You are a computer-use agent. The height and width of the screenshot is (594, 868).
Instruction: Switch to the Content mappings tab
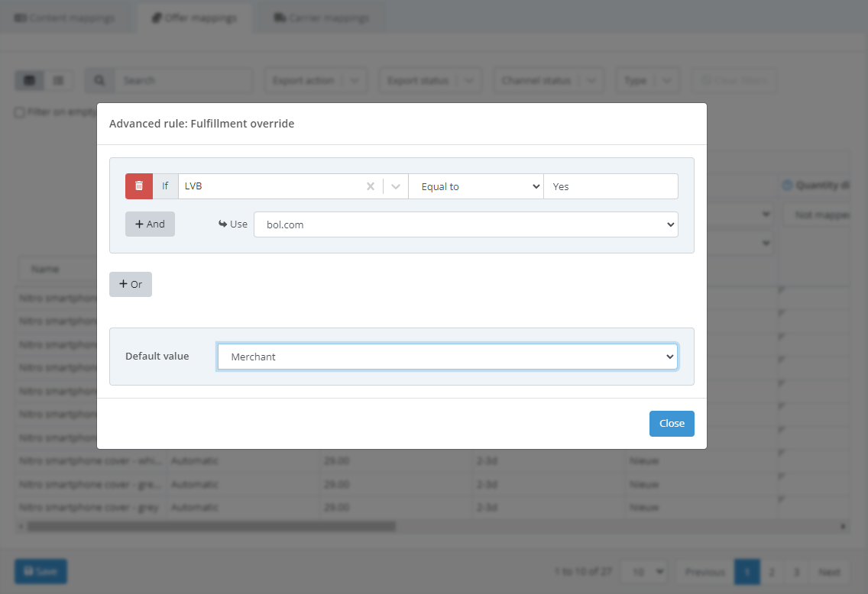click(65, 18)
